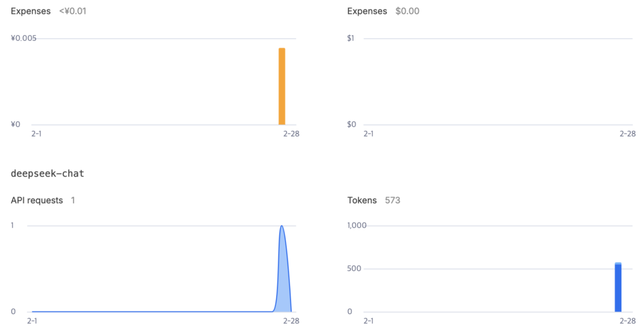644x336 pixels.
Task: Click the blue tokens bar
Action: click(x=618, y=288)
